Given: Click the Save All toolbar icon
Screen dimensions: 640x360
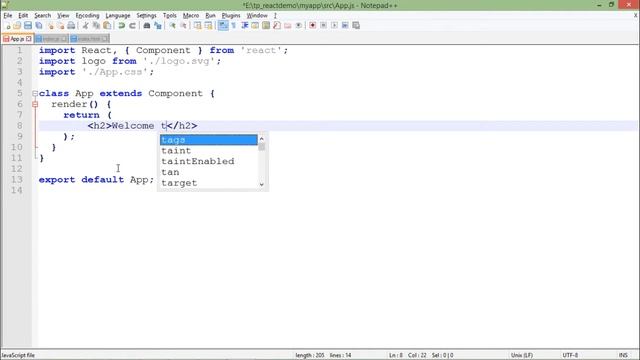Looking at the screenshot, I should [39, 25].
